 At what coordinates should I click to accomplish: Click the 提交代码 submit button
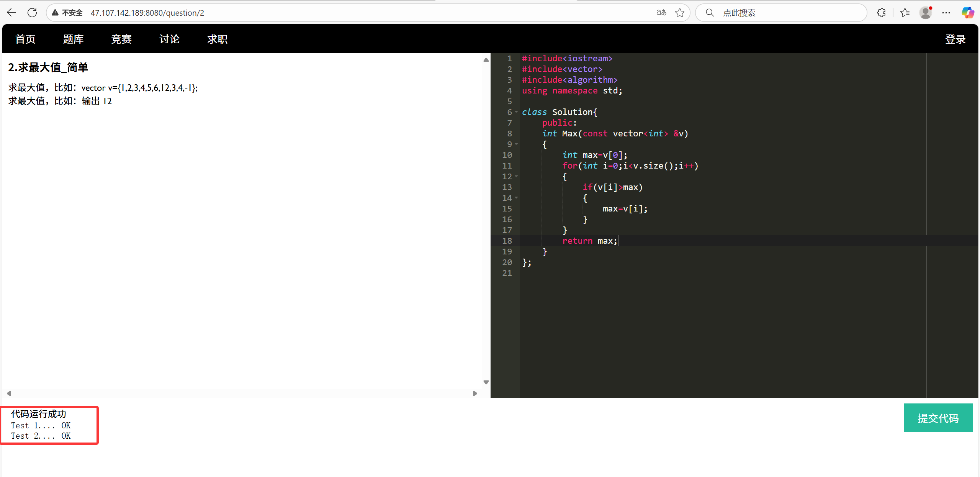(938, 418)
